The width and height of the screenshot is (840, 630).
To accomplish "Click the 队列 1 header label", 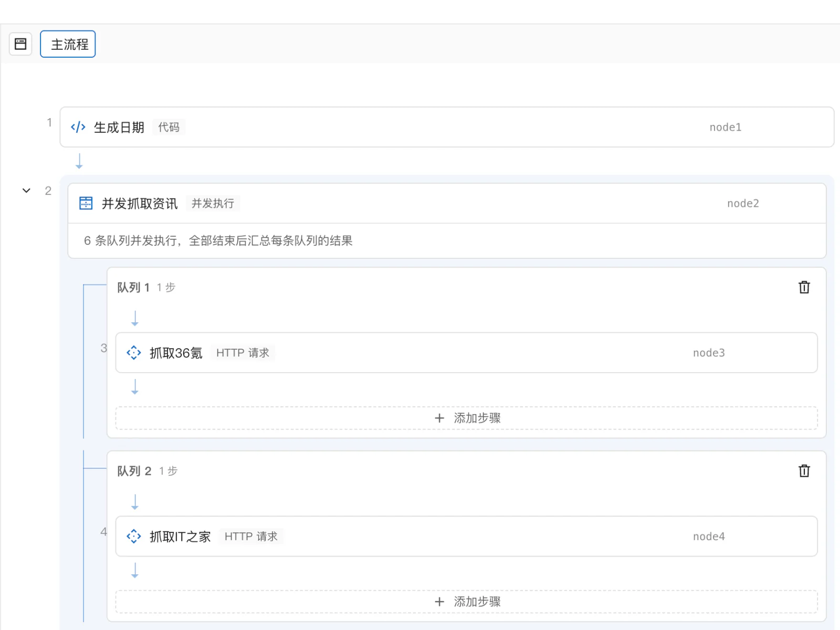I will click(133, 287).
